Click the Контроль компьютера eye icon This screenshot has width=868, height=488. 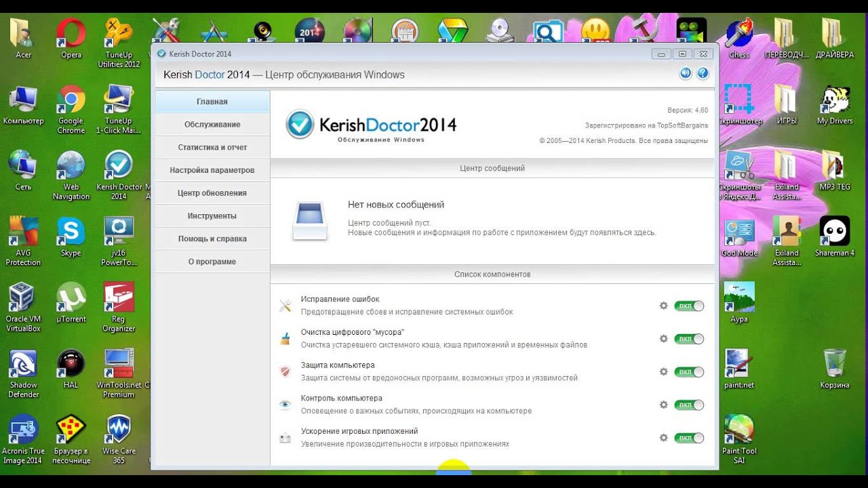(285, 405)
